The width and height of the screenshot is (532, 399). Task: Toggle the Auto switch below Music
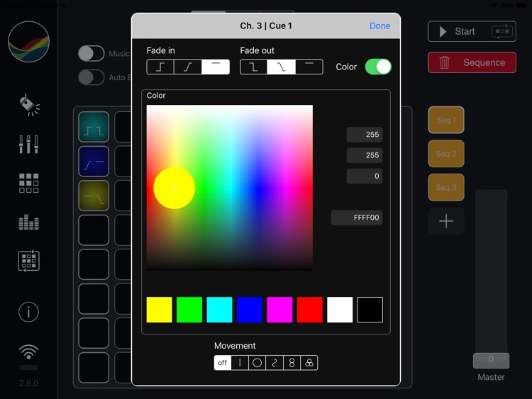pyautogui.click(x=91, y=77)
